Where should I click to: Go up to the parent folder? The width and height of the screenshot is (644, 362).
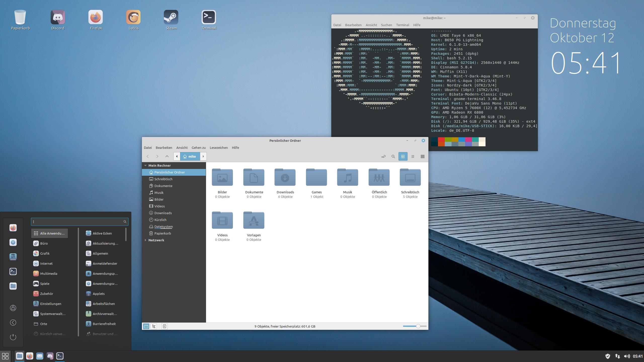(x=167, y=156)
